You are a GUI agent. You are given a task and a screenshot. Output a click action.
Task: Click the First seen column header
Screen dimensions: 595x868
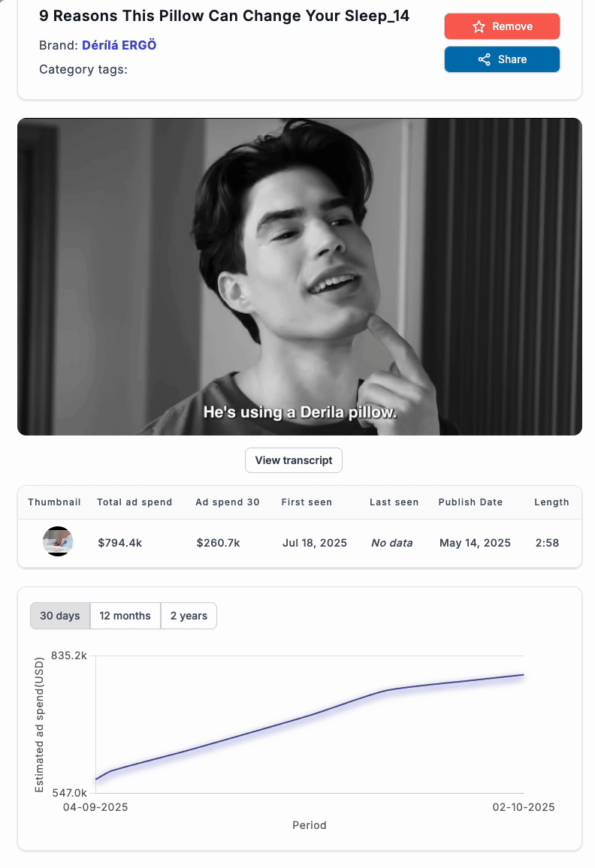307,502
